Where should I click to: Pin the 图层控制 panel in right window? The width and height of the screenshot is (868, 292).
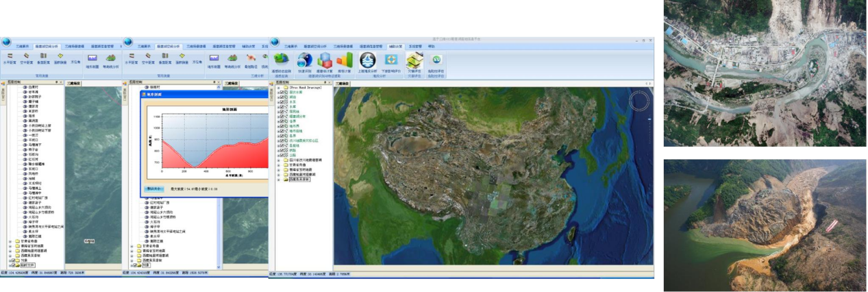(x=325, y=82)
